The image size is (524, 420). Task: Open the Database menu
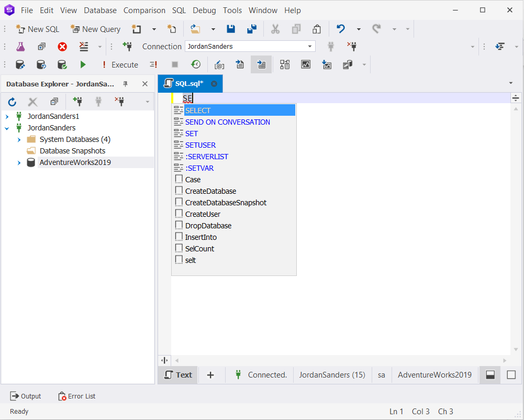(100, 10)
